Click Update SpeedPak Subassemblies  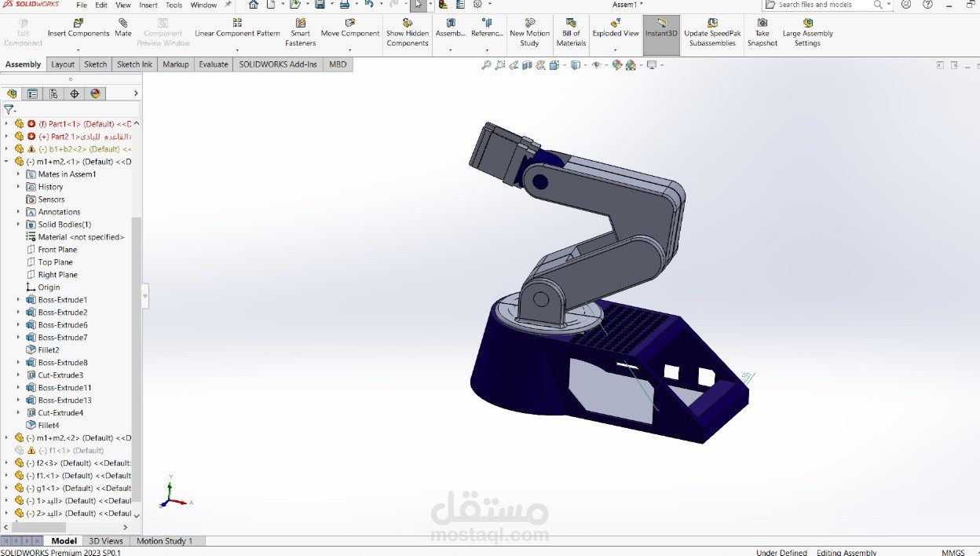point(712,32)
